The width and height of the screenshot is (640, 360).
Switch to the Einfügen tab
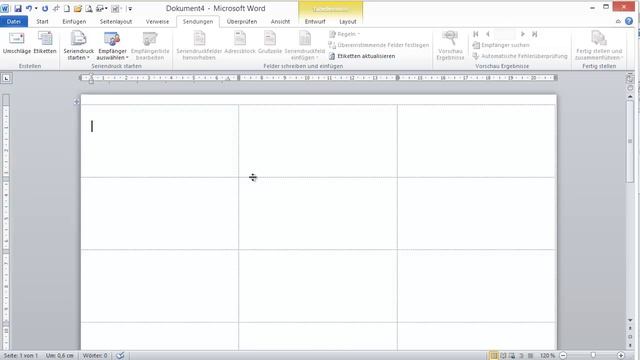74,22
